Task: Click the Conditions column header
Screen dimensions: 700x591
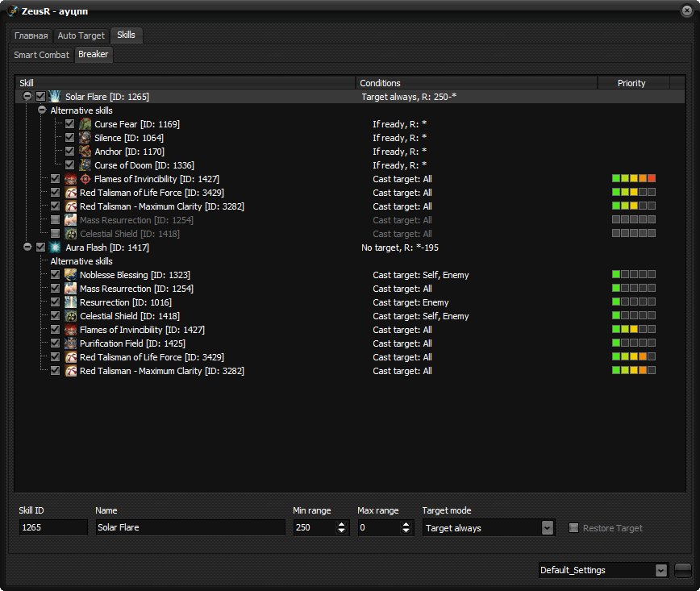Action: tap(477, 83)
